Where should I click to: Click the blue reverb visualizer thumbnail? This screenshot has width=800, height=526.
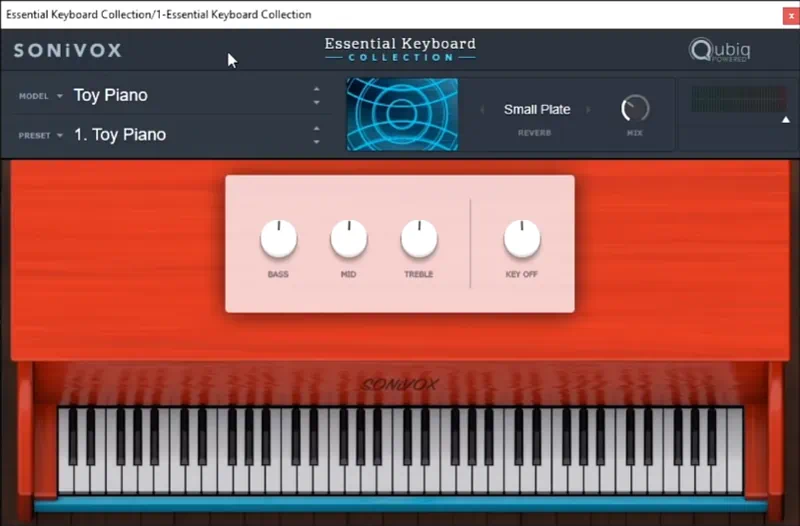coord(403,114)
